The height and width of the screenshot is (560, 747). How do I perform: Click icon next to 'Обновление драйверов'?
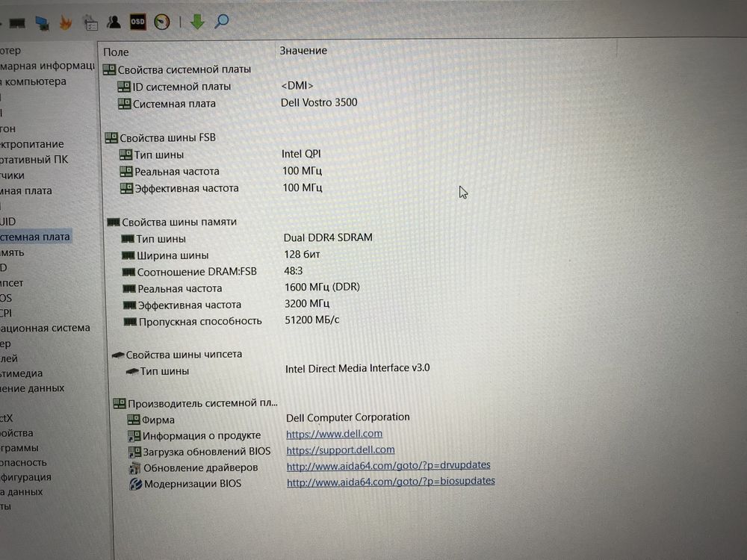coord(134,468)
